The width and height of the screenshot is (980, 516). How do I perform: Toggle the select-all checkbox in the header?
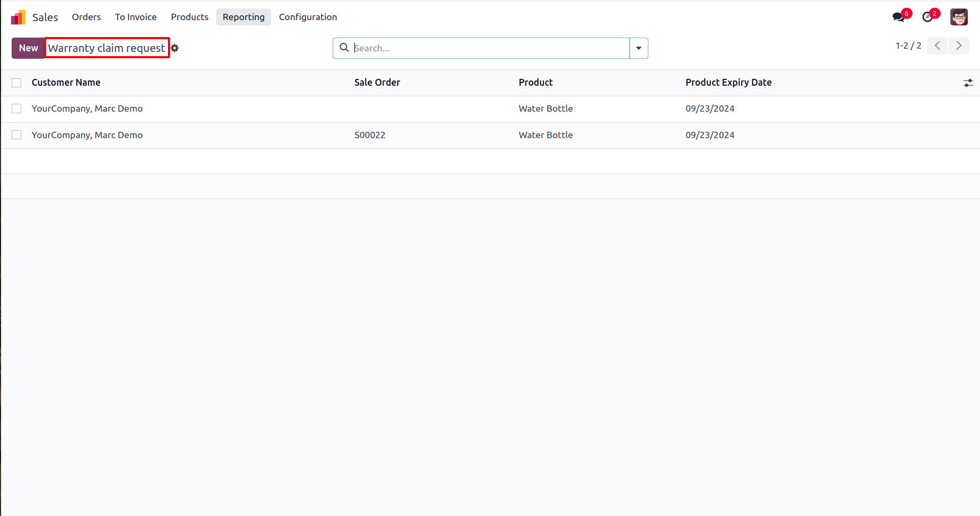point(16,83)
